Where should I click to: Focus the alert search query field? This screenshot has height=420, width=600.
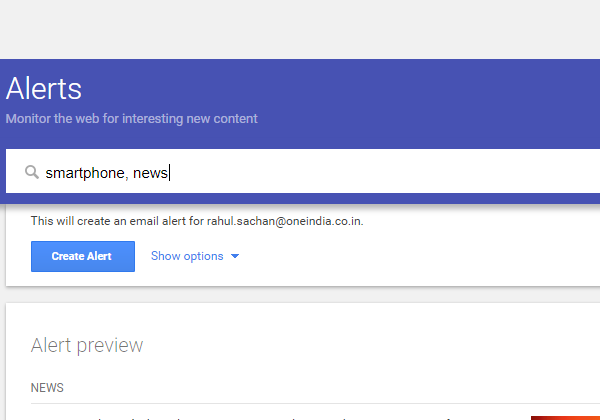point(303,171)
